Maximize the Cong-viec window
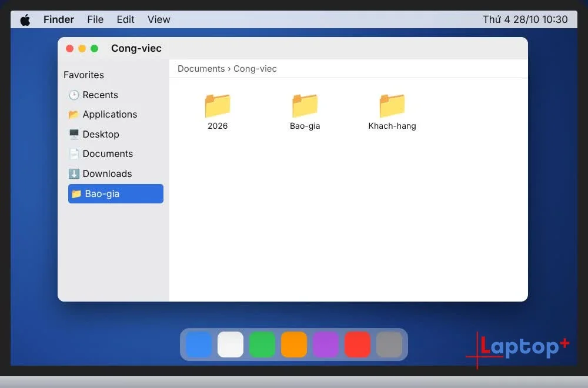This screenshot has height=388, width=588. tap(95, 48)
